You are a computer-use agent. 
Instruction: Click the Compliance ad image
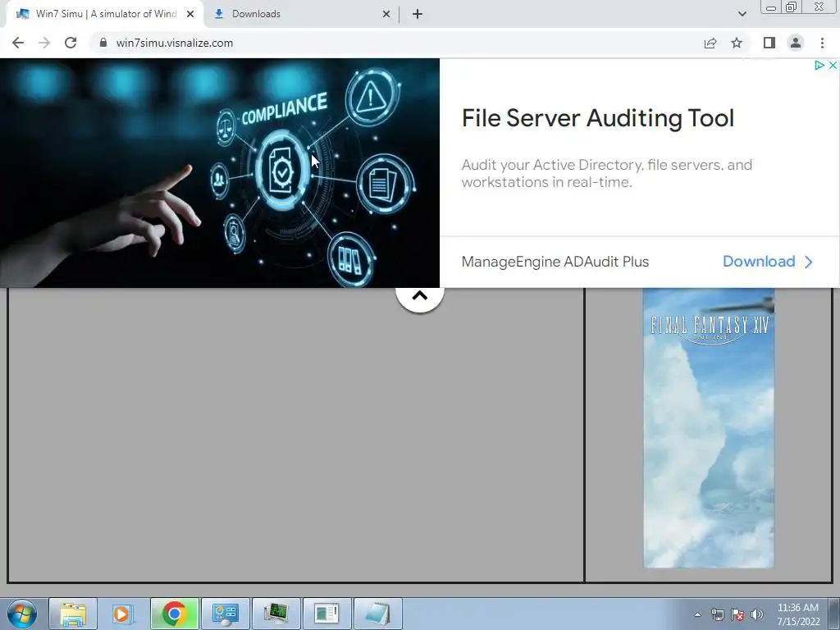(x=220, y=173)
